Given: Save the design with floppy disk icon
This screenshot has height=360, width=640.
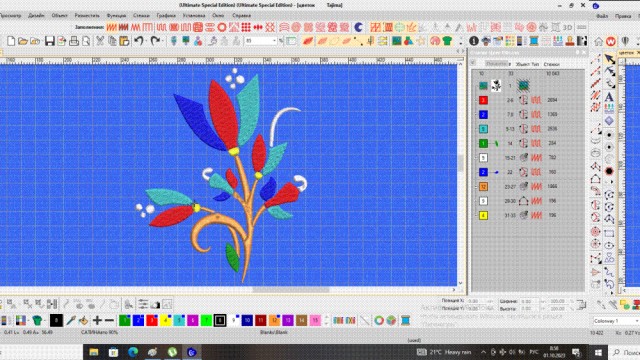Looking at the screenshot, I should [50, 41].
